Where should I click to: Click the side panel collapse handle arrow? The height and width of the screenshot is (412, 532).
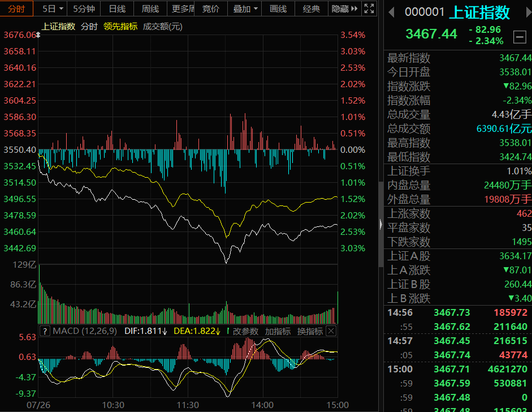pos(380,224)
